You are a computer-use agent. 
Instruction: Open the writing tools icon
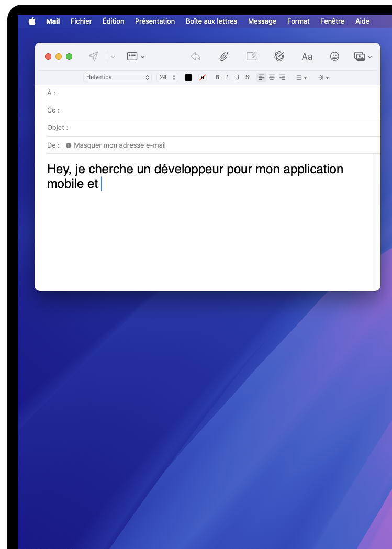279,57
